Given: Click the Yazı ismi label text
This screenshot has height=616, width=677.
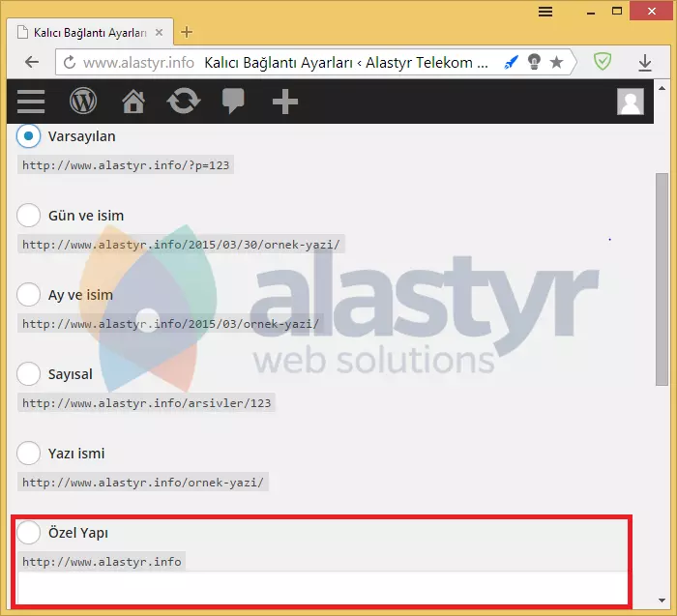Looking at the screenshot, I should pos(76,454).
